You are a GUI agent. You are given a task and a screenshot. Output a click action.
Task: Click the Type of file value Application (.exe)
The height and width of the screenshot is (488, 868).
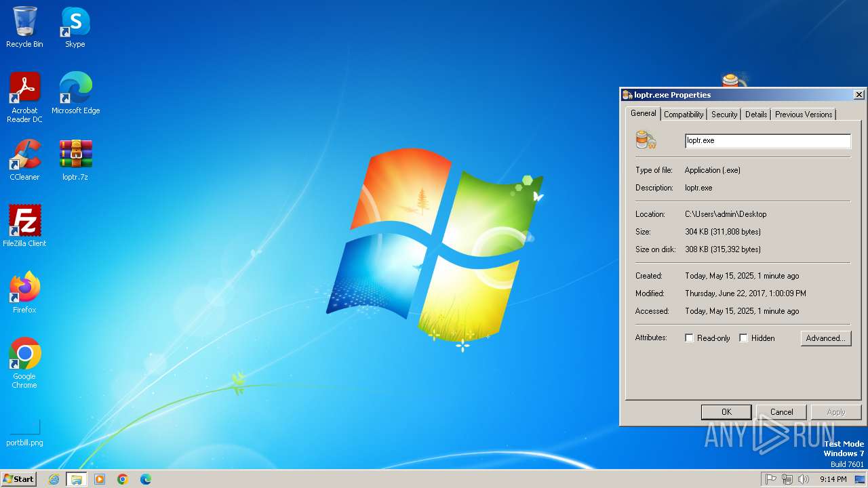click(712, 170)
